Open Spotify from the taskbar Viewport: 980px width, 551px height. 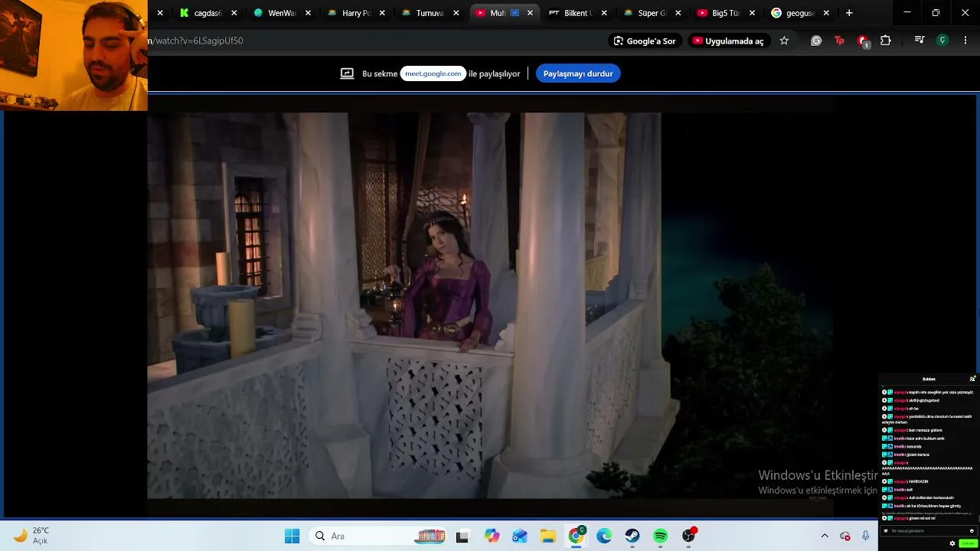coord(661,536)
